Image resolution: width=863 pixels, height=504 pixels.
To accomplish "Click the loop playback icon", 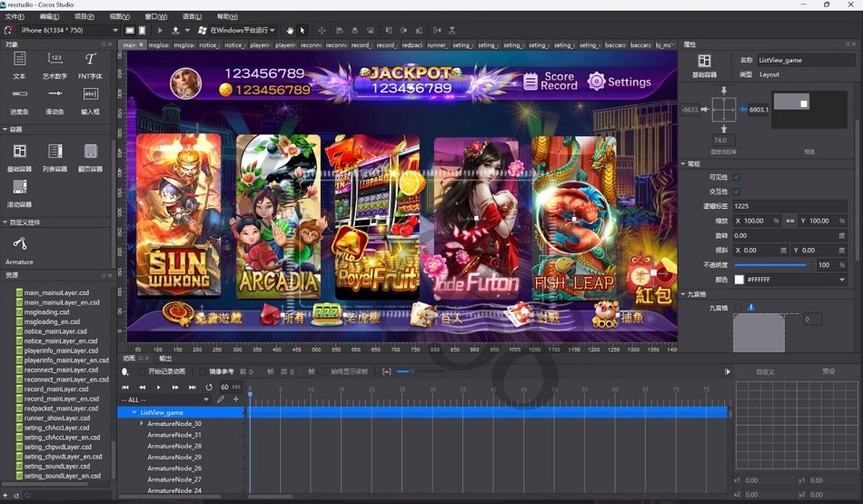I will click(x=209, y=388).
